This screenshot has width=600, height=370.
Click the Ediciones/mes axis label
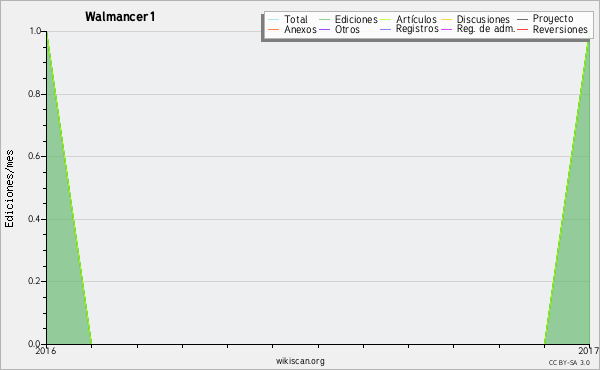tap(9, 189)
